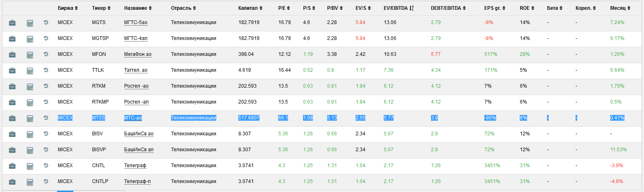The width and height of the screenshot is (644, 192).
Task: Sort the table by the Тикер column
Action: [101, 8]
